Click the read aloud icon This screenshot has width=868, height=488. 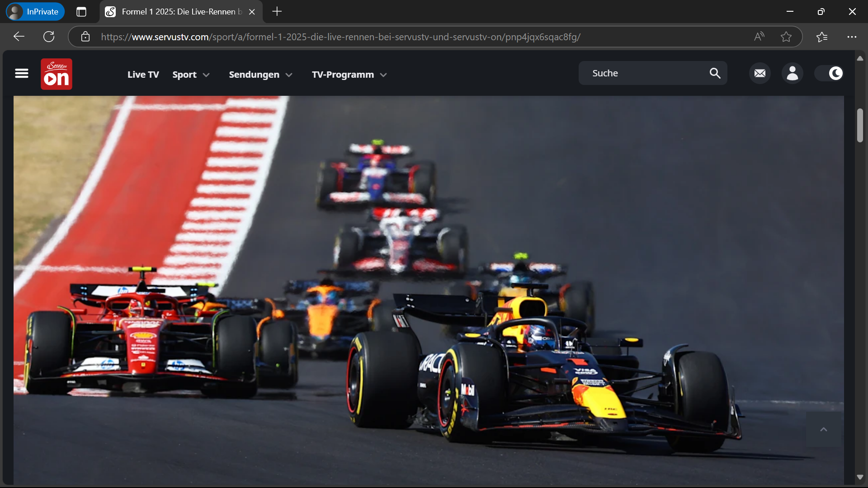coord(759,37)
